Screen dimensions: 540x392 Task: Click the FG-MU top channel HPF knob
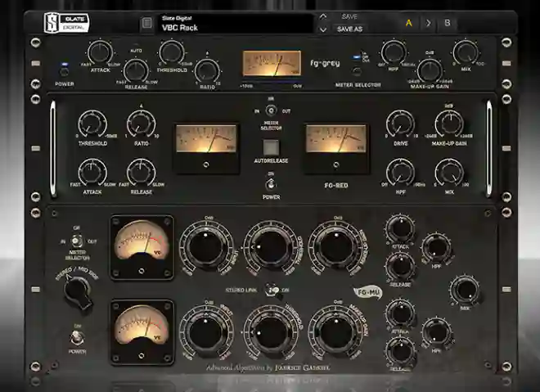437,248
